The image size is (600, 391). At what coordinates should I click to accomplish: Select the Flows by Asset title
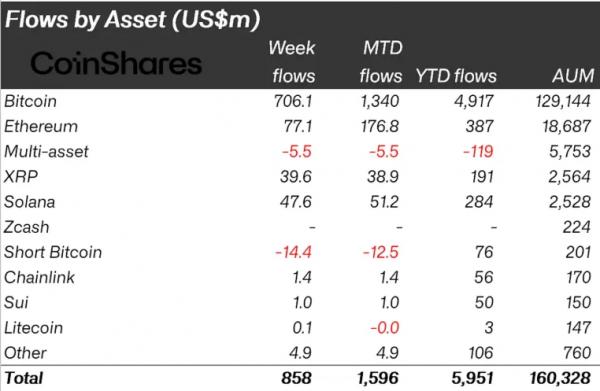pos(132,19)
